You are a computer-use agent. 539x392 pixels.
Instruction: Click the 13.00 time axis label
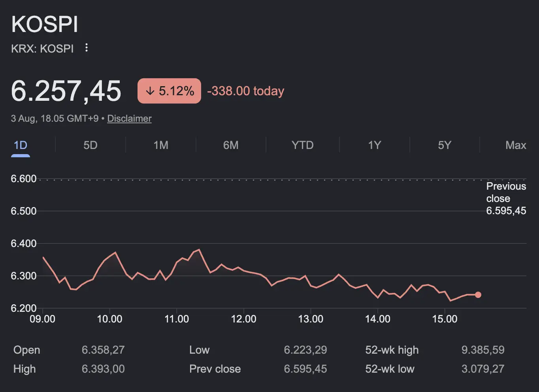pos(311,319)
